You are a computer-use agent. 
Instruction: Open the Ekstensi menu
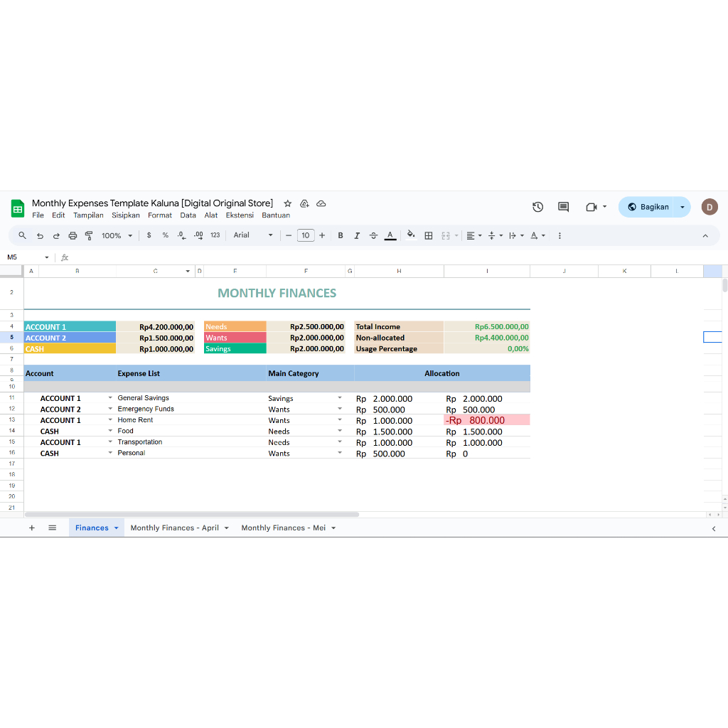coord(240,215)
